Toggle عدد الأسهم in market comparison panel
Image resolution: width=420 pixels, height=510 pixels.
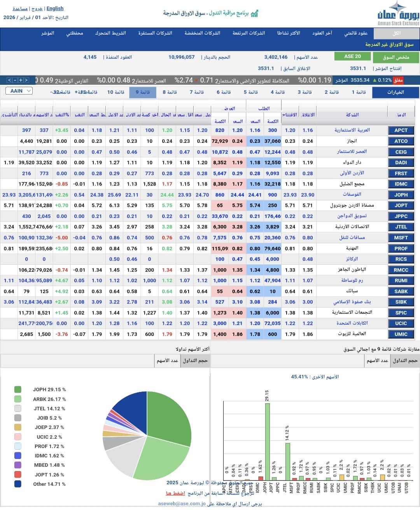377,361
